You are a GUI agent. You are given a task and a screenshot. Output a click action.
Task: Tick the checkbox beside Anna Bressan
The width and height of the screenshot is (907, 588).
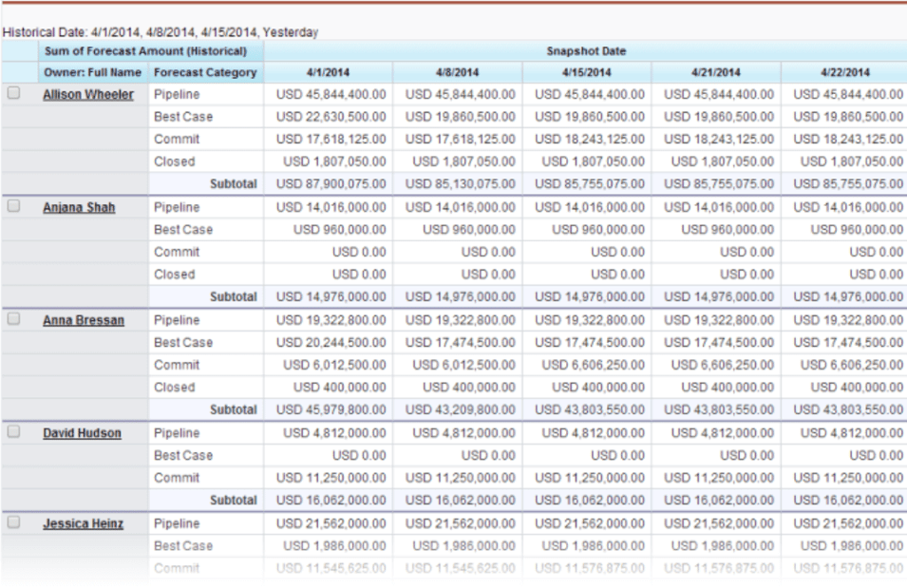[x=13, y=319]
